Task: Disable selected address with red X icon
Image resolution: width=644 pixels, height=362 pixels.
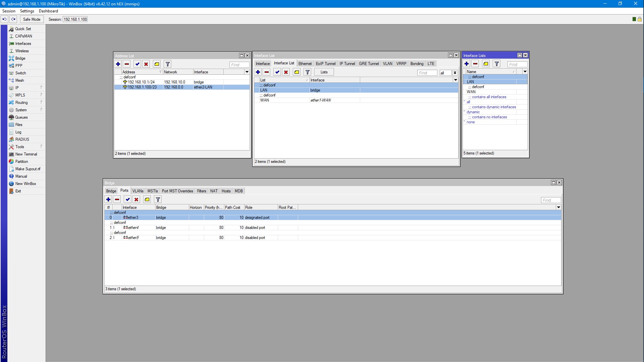Action: coord(146,64)
